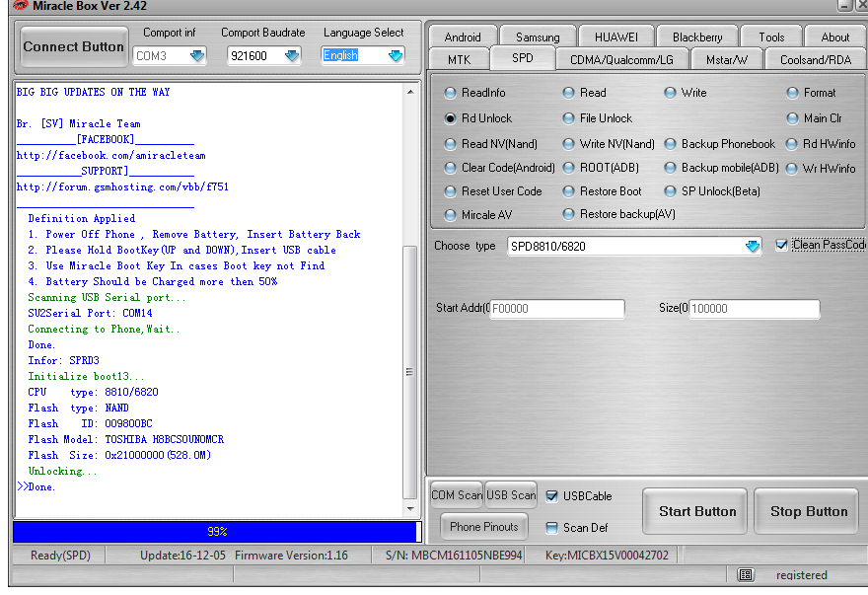Open the Language Select dropdown
The height and width of the screenshot is (595, 868).
coord(396,56)
